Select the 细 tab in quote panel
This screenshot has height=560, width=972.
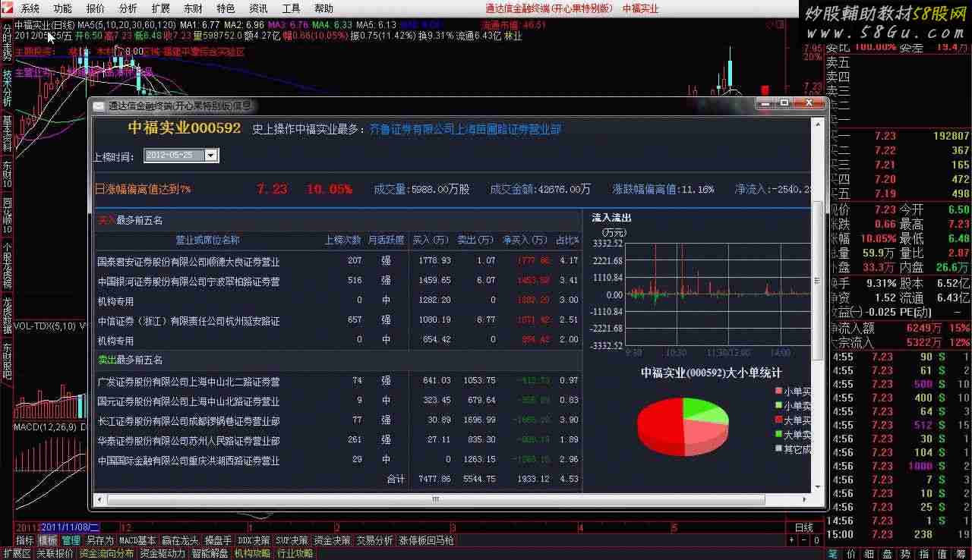pyautogui.click(x=869, y=553)
